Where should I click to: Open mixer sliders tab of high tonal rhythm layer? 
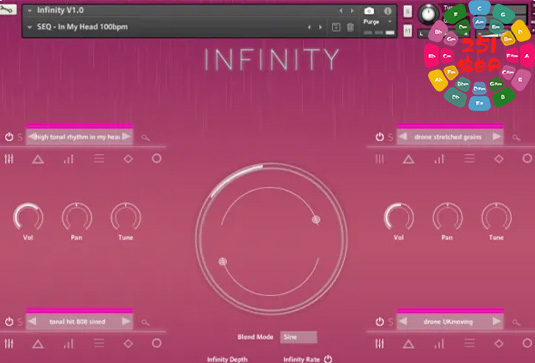9,159
